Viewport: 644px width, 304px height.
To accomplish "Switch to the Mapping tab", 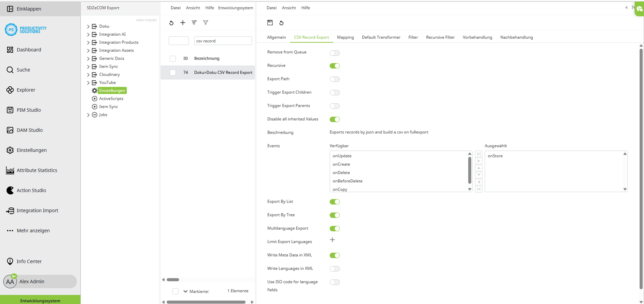I will pyautogui.click(x=345, y=37).
